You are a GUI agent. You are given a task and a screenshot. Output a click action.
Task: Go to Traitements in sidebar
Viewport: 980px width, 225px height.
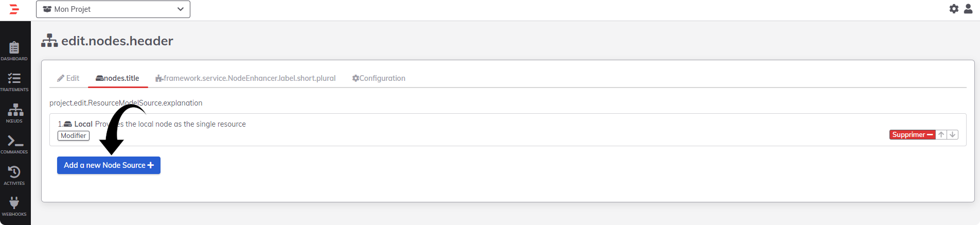click(14, 82)
